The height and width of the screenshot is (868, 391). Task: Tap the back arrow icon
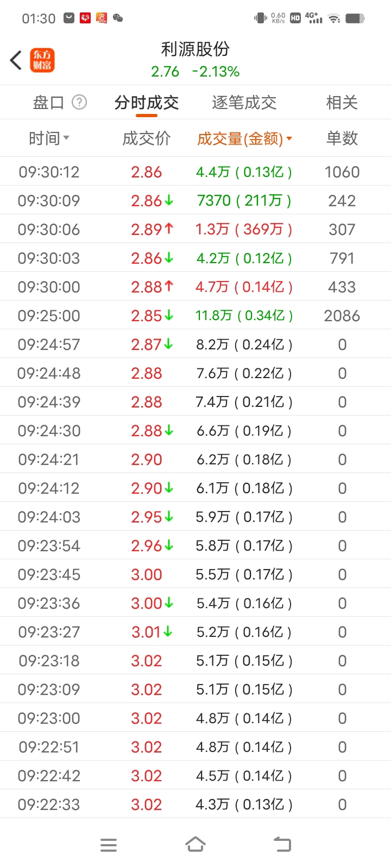[x=16, y=60]
